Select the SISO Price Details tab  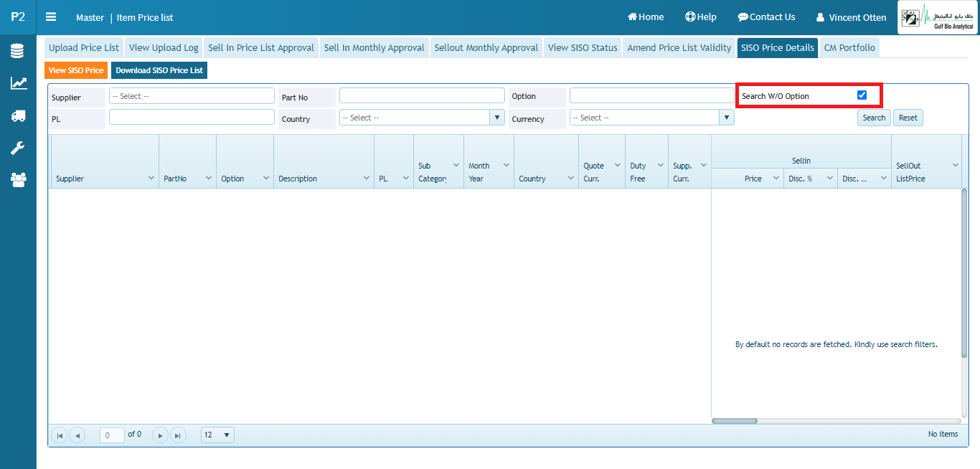[778, 47]
